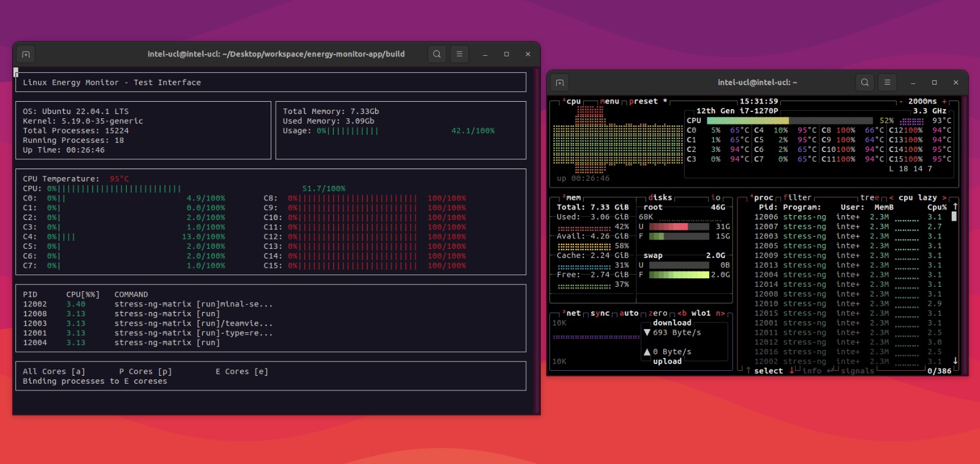Click sync in the btop net box
The image size is (980, 464).
pyautogui.click(x=600, y=313)
